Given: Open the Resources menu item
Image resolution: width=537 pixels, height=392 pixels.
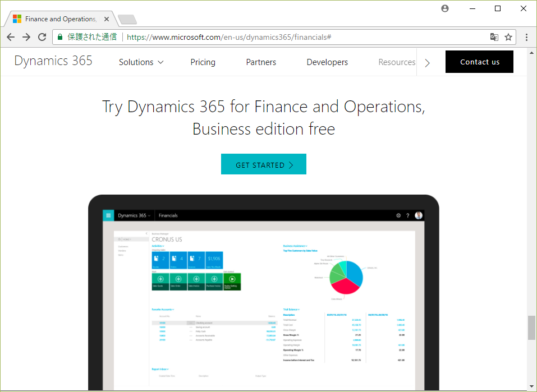Looking at the screenshot, I should 397,62.
